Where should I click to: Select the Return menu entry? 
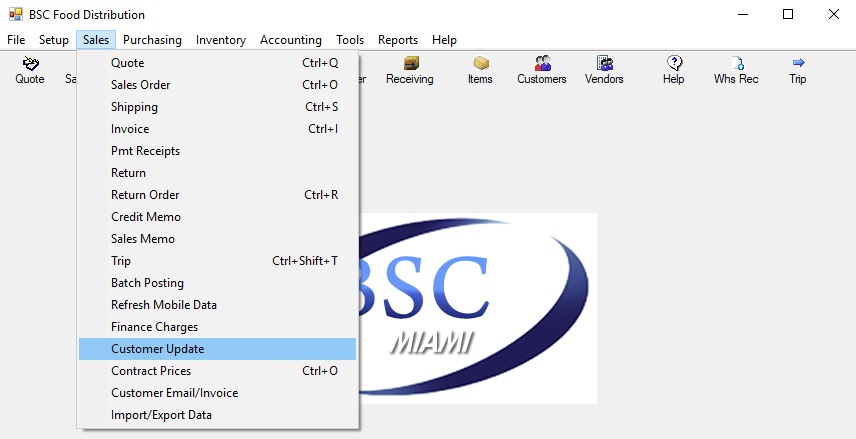coord(217,173)
